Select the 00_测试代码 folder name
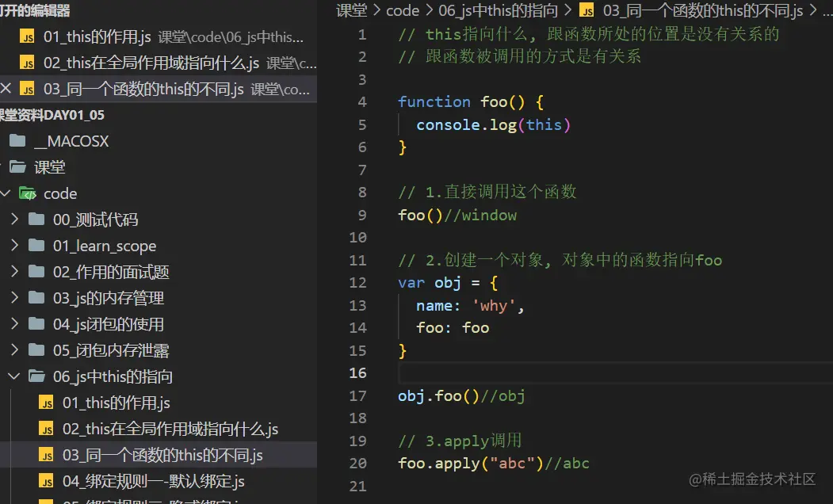Image resolution: width=833 pixels, height=504 pixels. 96,220
